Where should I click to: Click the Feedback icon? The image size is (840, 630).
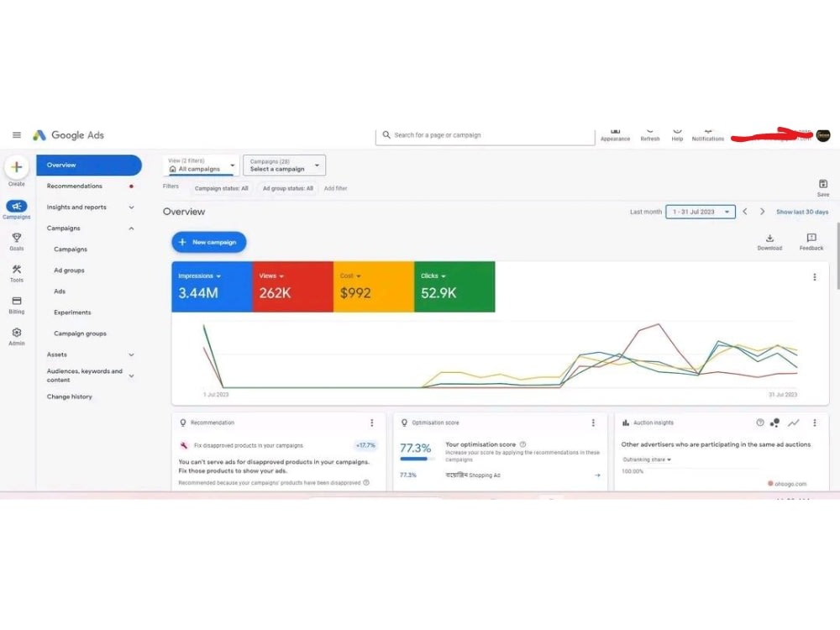point(811,238)
